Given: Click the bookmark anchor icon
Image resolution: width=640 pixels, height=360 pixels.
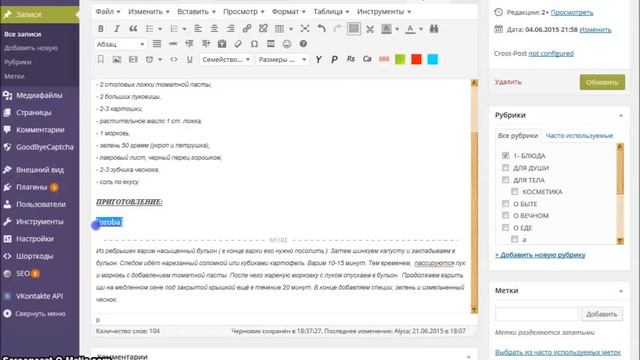Looking at the screenshot, I should pyautogui.click(x=100, y=60).
